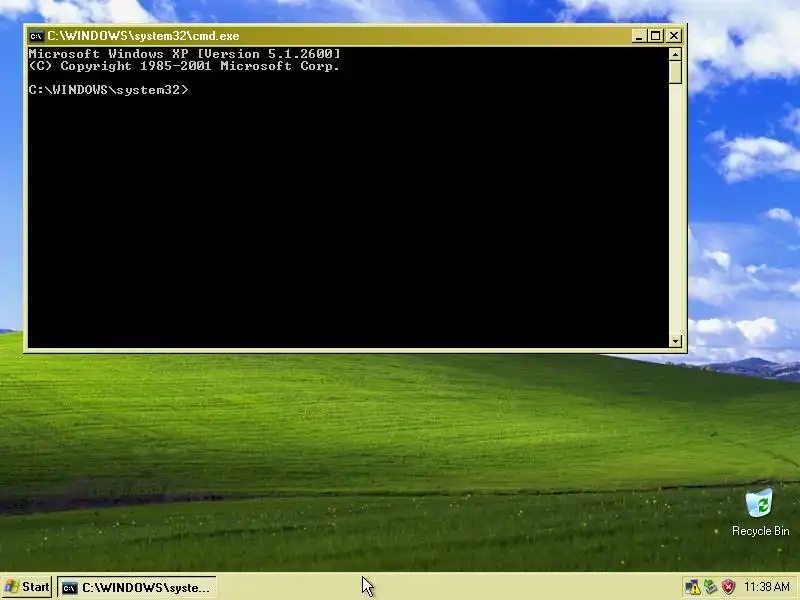Click the 'Microsoft Windows XP [Version 5.1.2600]' line
Screen dimensions: 800x600
pyautogui.click(x=184, y=54)
